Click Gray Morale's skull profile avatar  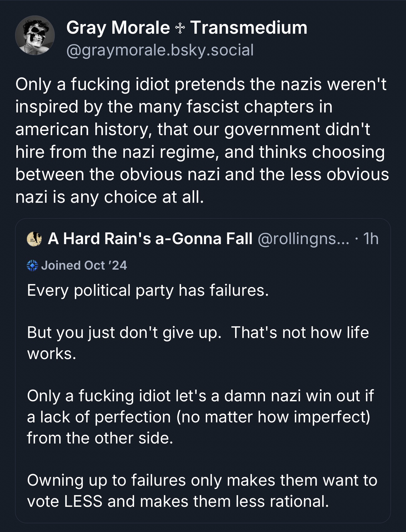(x=35, y=36)
